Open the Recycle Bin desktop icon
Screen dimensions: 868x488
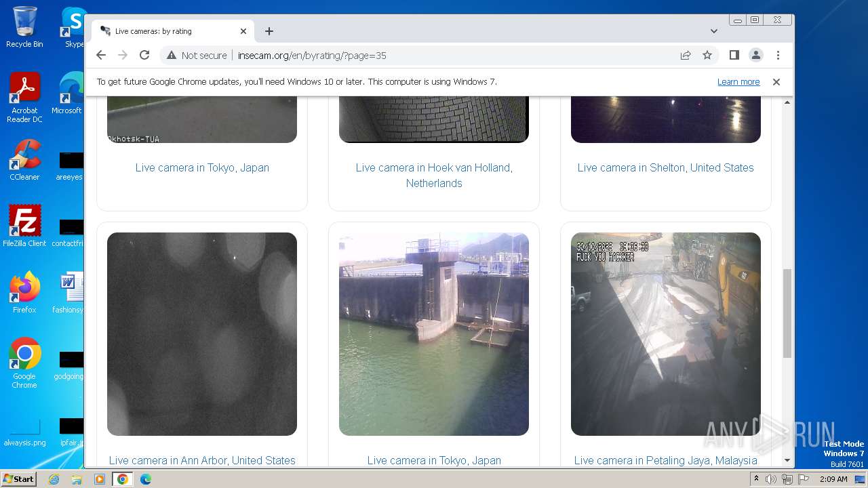[x=24, y=27]
